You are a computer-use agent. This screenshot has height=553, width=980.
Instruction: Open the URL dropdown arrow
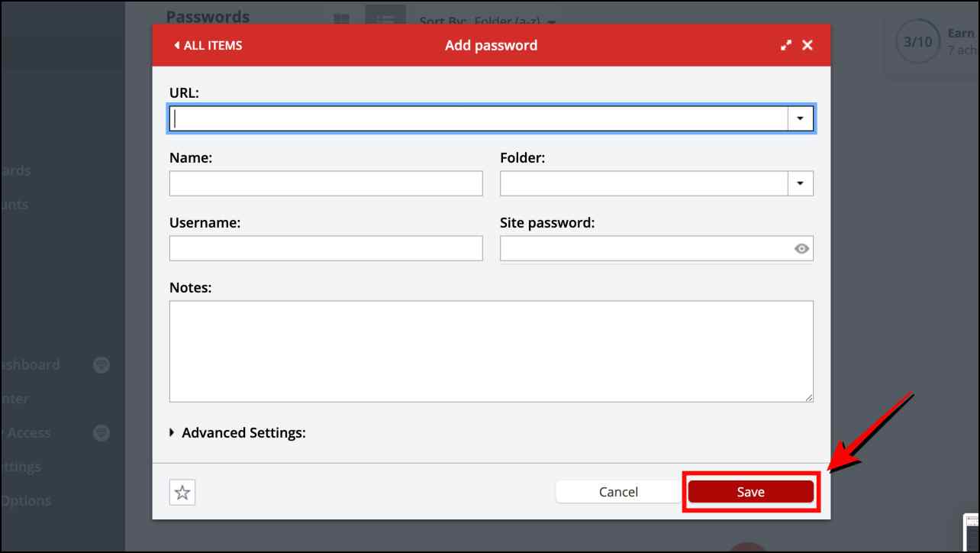[x=801, y=118]
